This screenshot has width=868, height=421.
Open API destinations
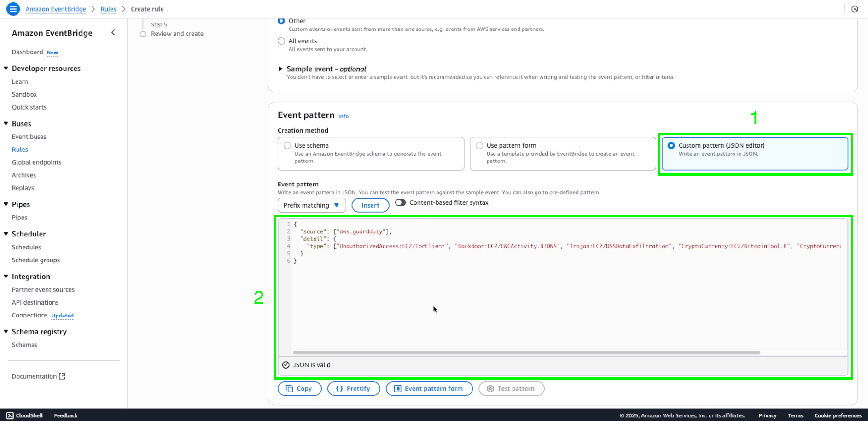(x=35, y=302)
